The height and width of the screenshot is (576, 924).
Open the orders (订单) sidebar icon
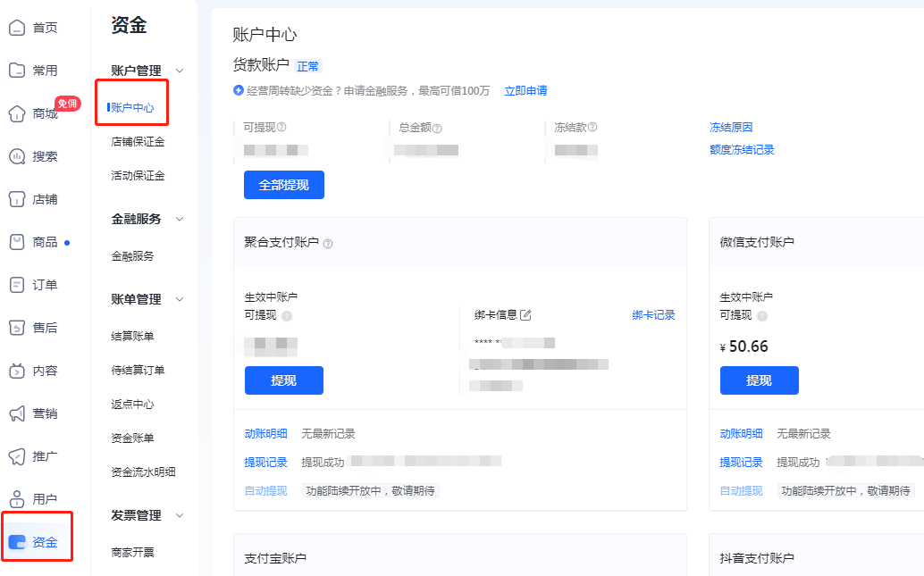point(17,285)
